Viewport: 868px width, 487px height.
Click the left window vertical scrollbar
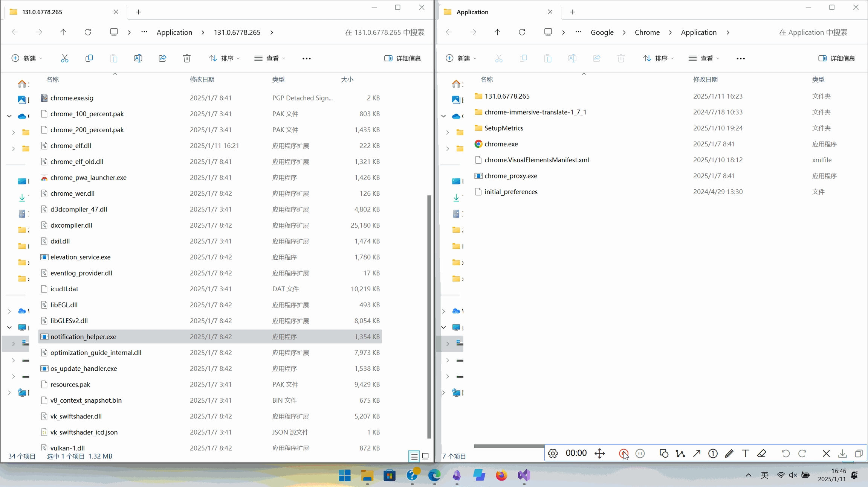(x=429, y=316)
